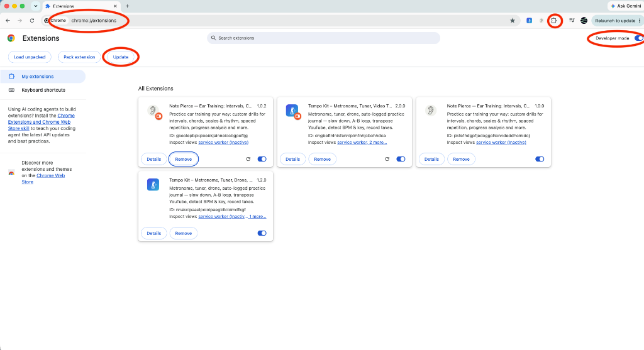This screenshot has width=644, height=350.
Task: Remove the Note Pierce 1.0.2 extension
Action: (184, 159)
